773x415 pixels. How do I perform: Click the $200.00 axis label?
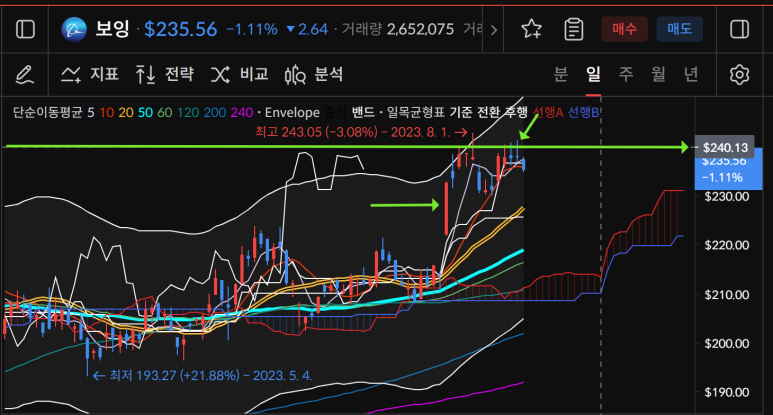tap(727, 344)
